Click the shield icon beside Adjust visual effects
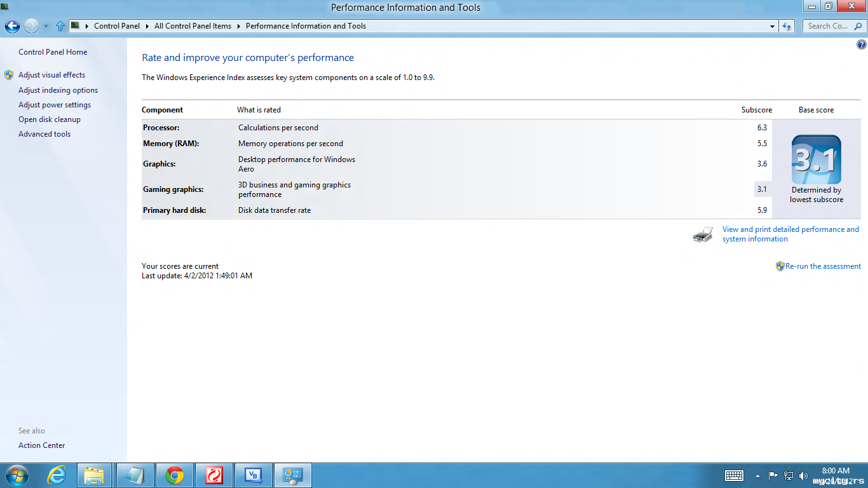This screenshot has width=868, height=488. [x=9, y=75]
